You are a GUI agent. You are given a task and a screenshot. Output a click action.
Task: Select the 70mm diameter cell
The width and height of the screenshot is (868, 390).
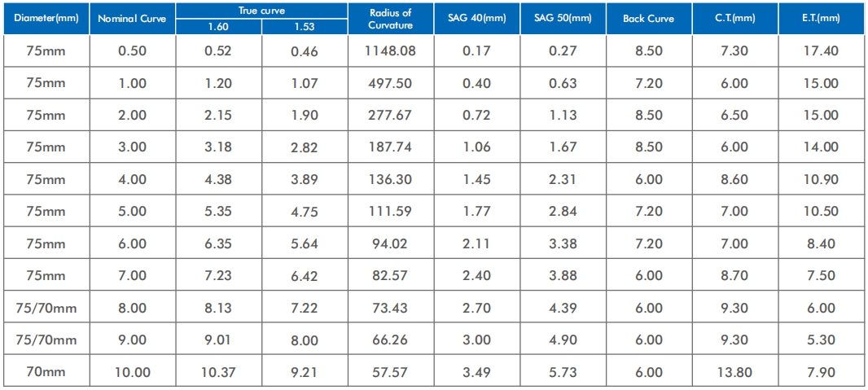pos(46,372)
